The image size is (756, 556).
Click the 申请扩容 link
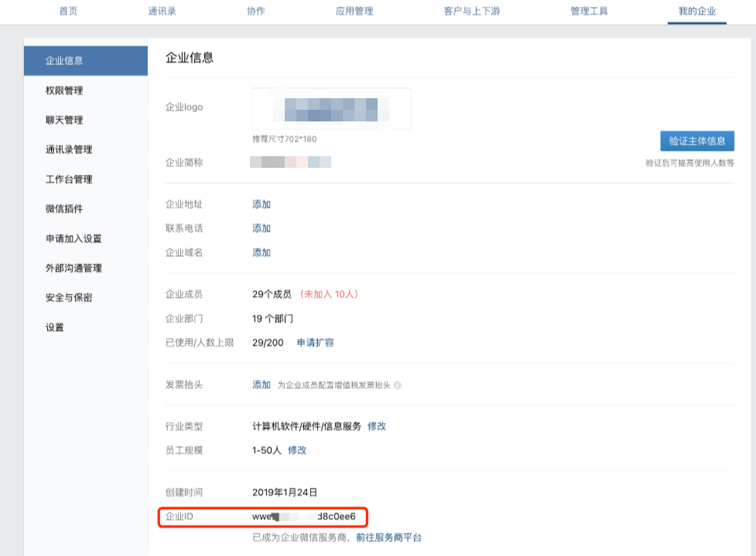316,343
